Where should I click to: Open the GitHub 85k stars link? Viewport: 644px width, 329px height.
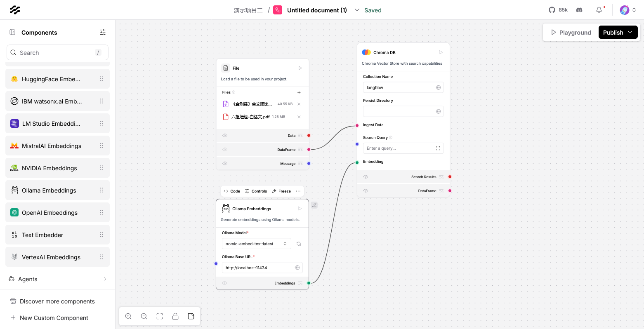click(x=558, y=10)
